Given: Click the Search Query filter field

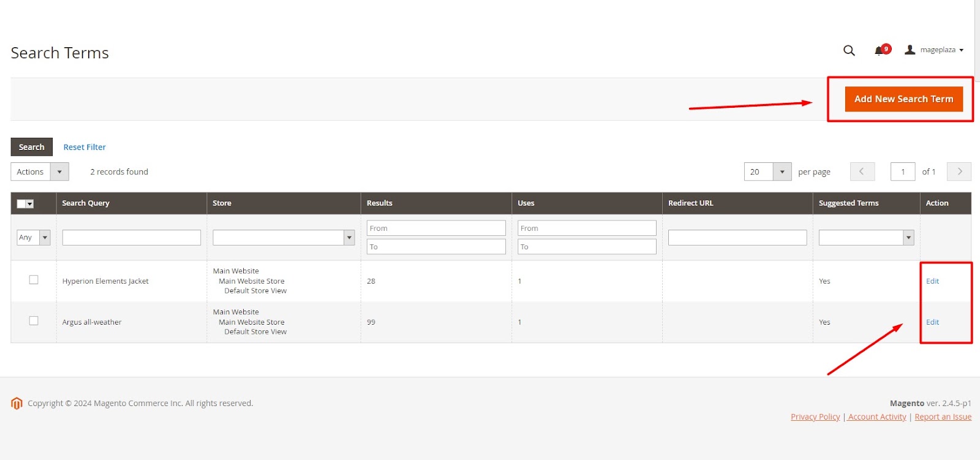Looking at the screenshot, I should [x=132, y=238].
